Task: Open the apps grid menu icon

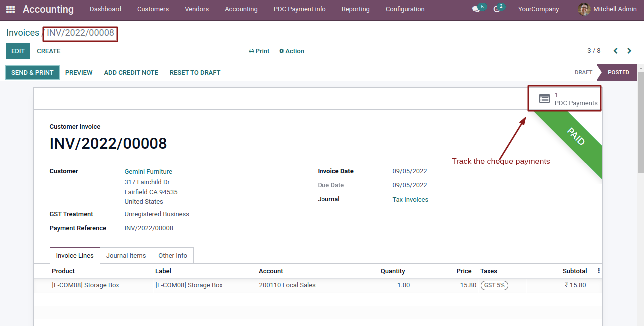Action: 10,9
